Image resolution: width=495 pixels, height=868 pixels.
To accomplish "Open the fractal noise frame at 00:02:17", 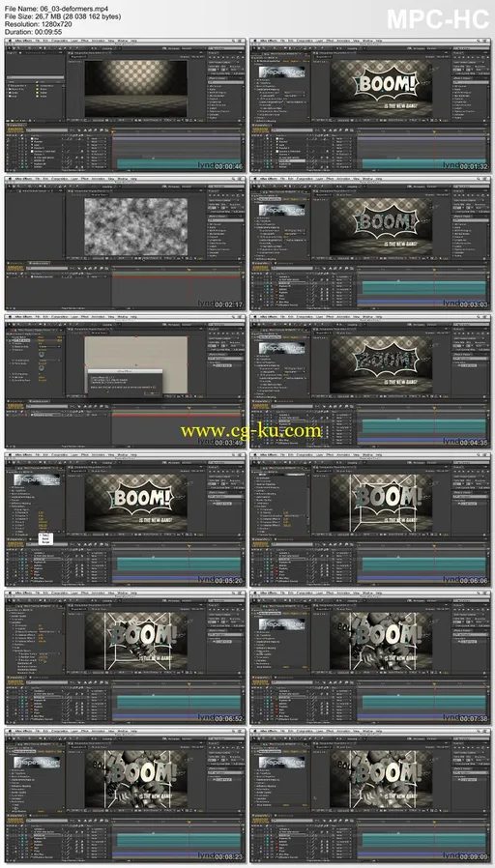I will 125,243.
